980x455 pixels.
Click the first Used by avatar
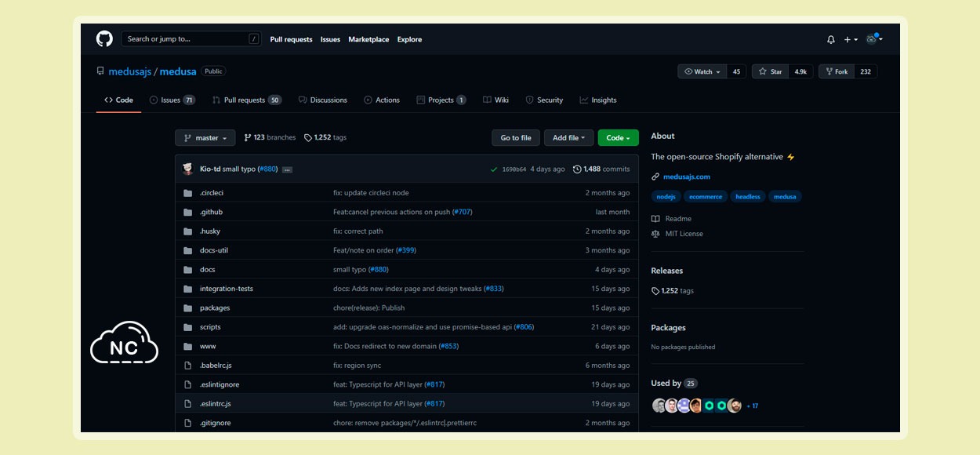[x=659, y=406]
